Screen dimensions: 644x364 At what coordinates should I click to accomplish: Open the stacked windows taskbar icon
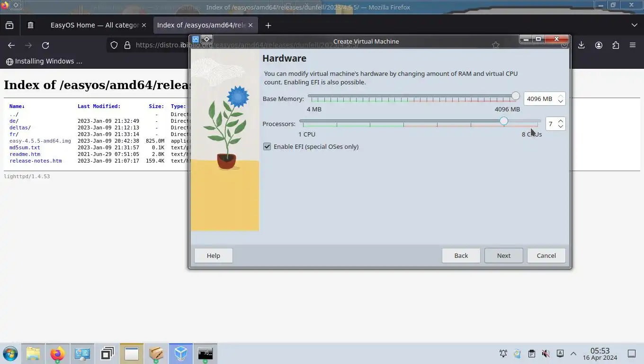click(x=107, y=354)
